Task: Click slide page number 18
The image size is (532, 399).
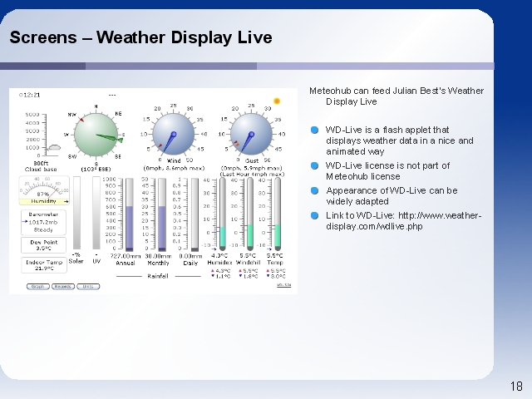Action: (516, 386)
